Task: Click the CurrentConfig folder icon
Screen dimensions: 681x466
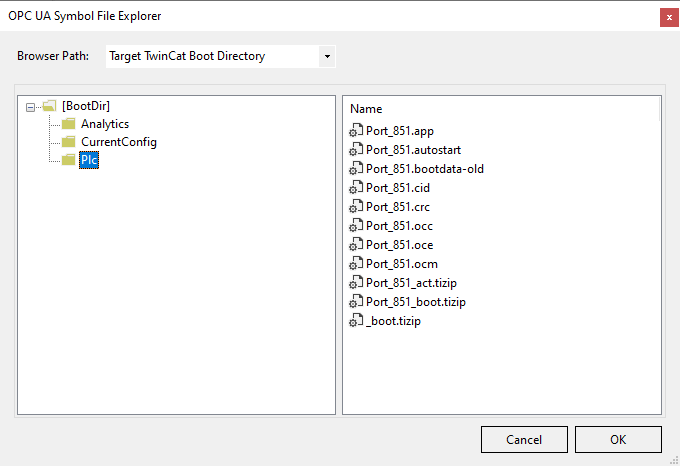Action: coord(68,142)
